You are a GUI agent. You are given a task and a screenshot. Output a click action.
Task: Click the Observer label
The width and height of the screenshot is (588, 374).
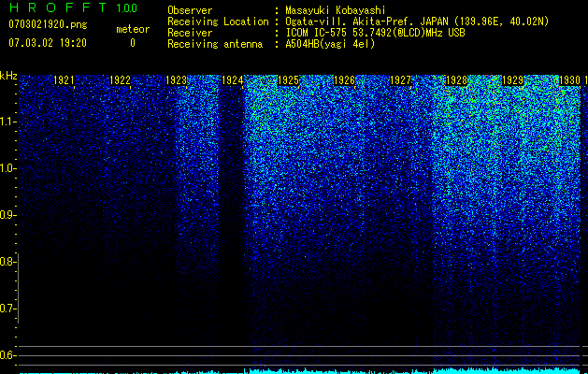(190, 10)
